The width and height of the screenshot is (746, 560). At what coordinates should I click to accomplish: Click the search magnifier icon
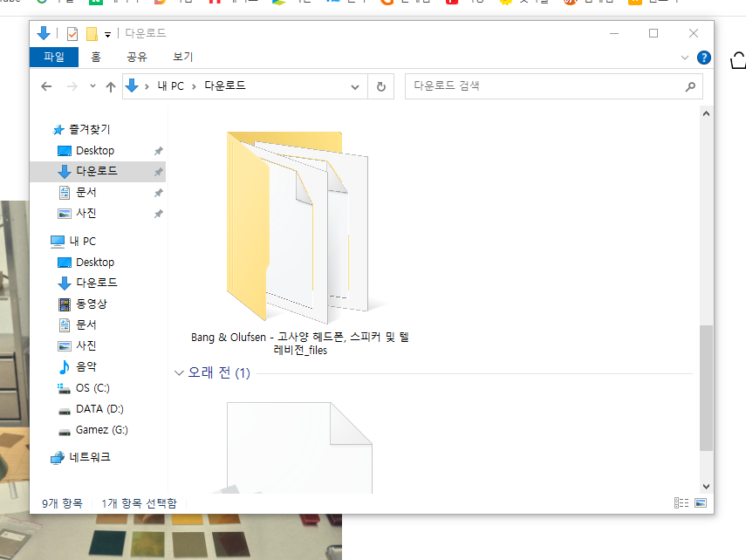[x=690, y=86]
